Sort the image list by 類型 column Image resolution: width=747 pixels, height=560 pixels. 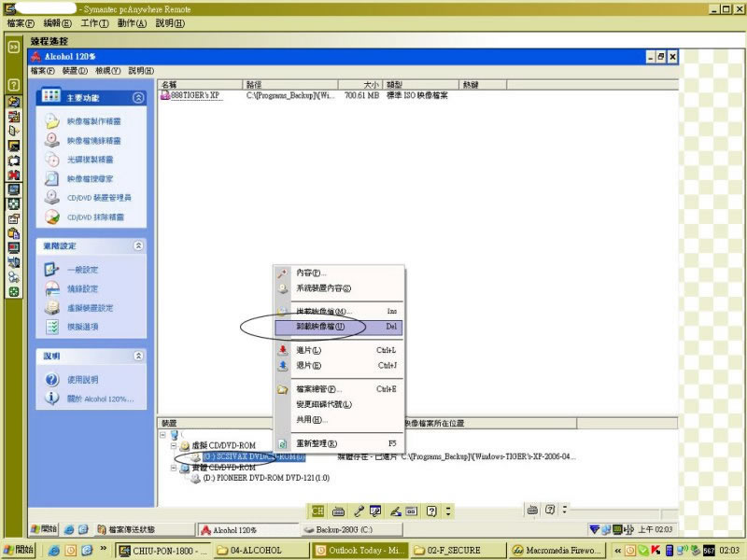pyautogui.click(x=421, y=85)
